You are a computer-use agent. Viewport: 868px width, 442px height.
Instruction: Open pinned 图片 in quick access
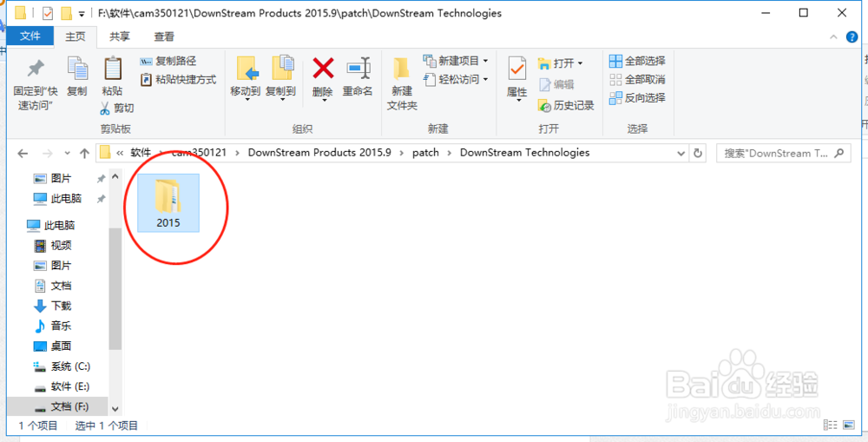tap(52, 178)
